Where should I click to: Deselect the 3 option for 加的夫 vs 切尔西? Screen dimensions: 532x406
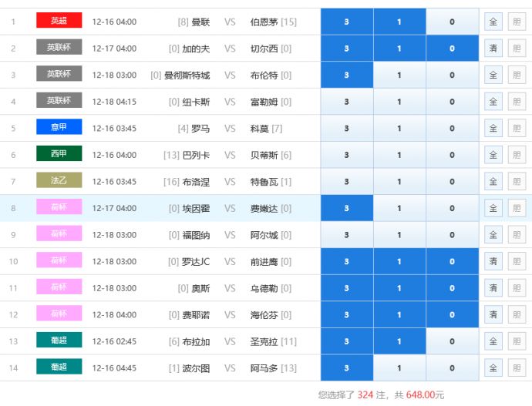click(346, 49)
